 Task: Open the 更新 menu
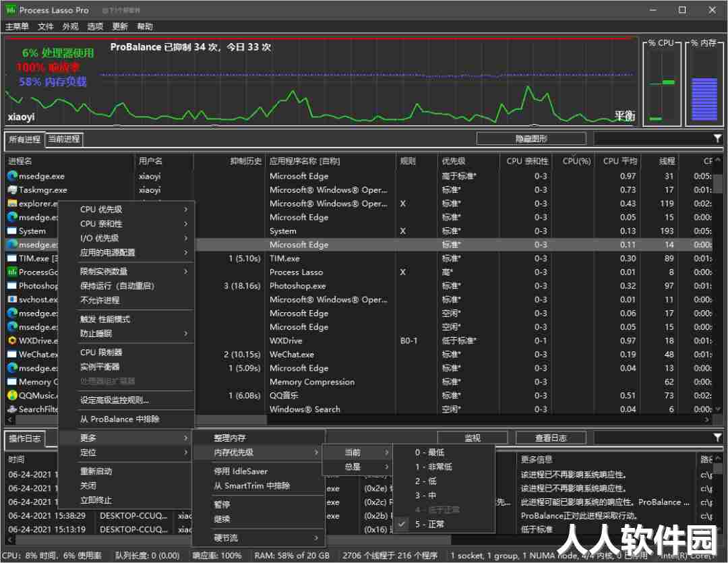click(120, 26)
